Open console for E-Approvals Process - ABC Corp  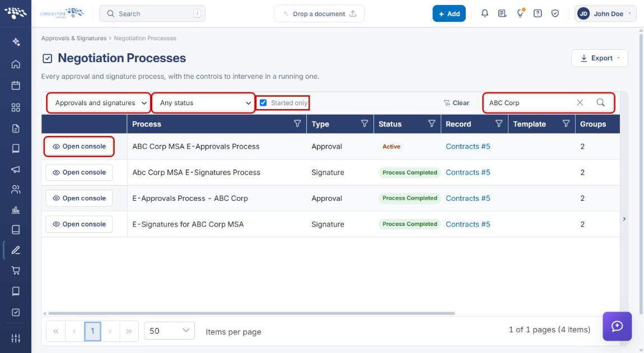pos(79,198)
